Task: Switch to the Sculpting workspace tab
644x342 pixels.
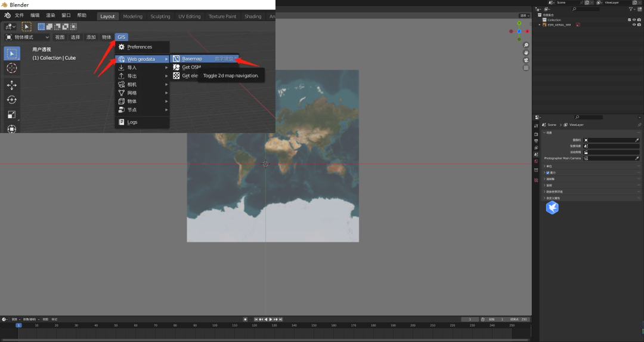Action: click(x=160, y=17)
